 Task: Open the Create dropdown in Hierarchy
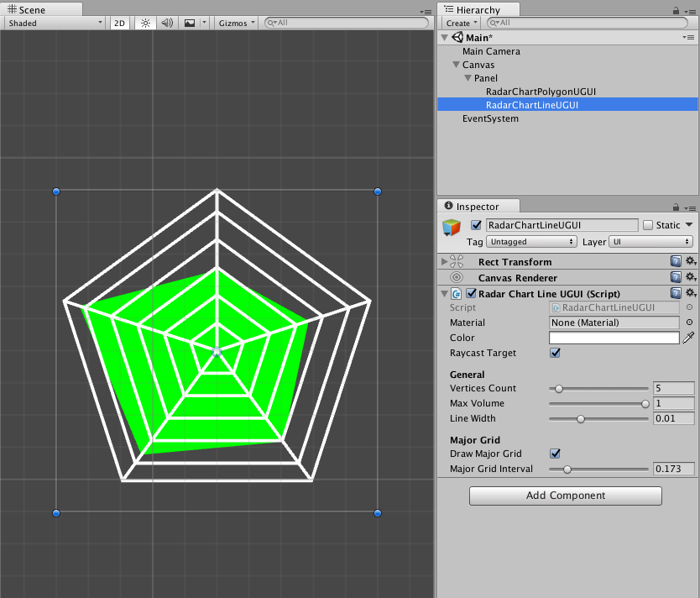point(462,24)
